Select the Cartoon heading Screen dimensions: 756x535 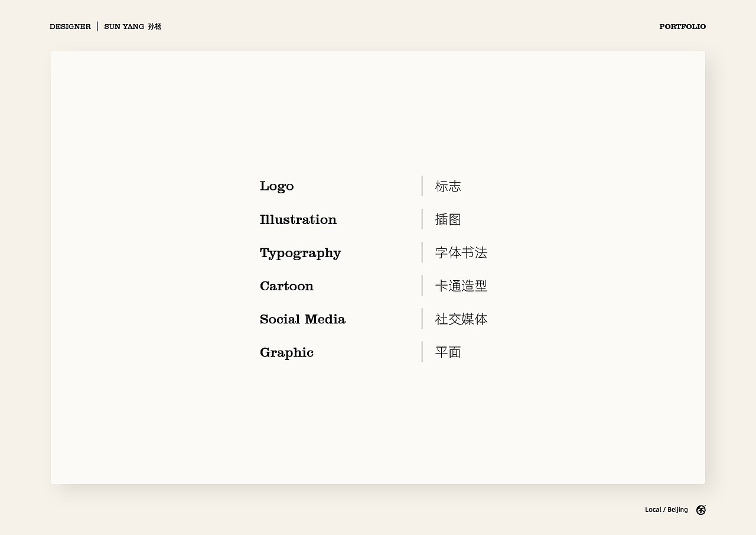point(286,286)
